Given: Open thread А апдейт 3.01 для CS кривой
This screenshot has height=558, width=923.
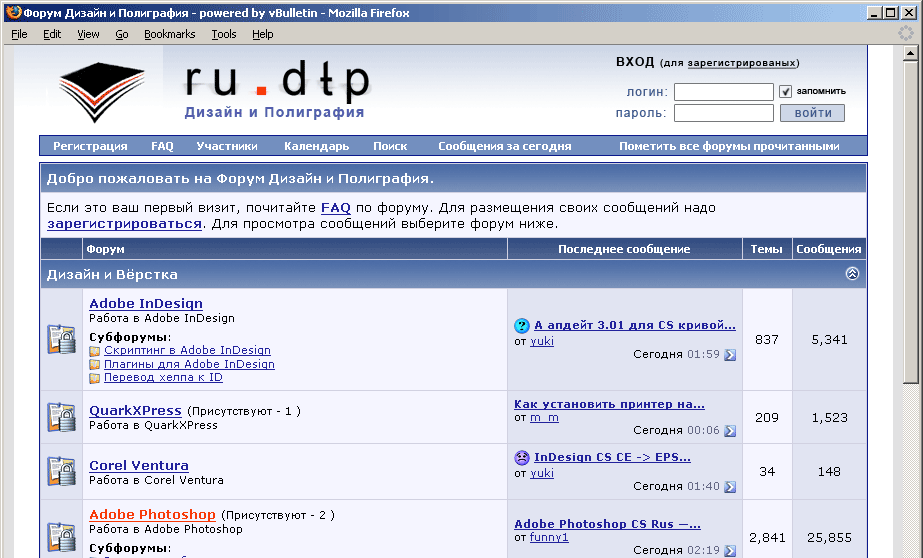Looking at the screenshot, I should point(635,325).
